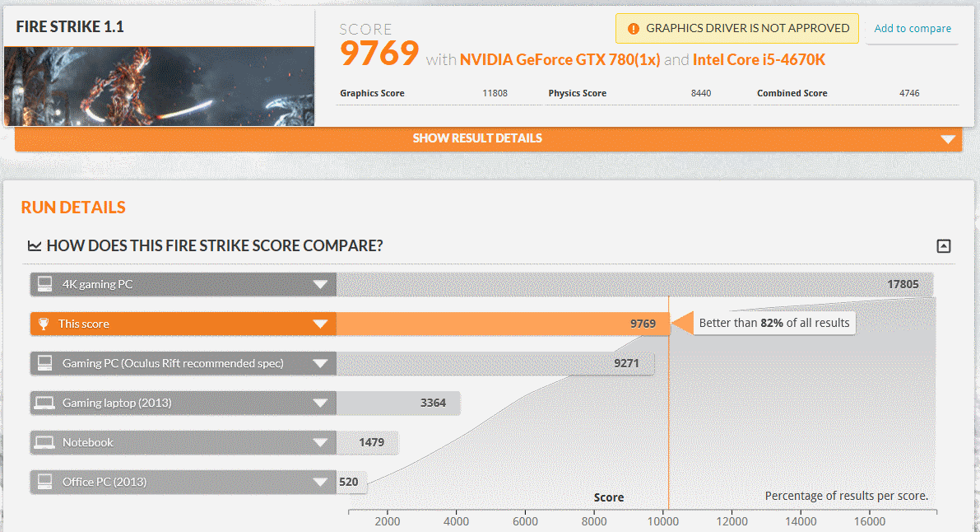Click the Add to compare link
The height and width of the screenshot is (532, 980).
click(912, 29)
